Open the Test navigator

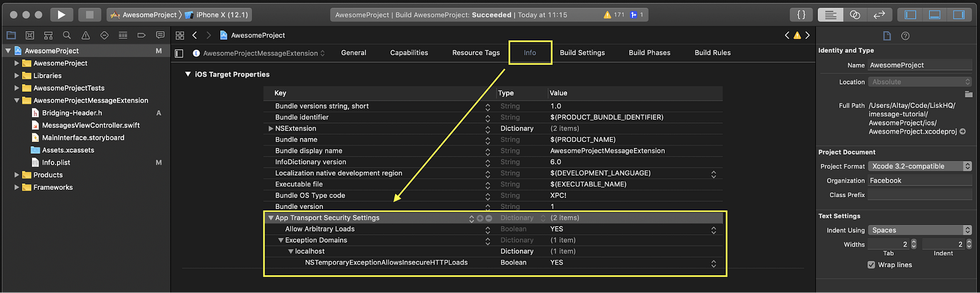pos(104,35)
